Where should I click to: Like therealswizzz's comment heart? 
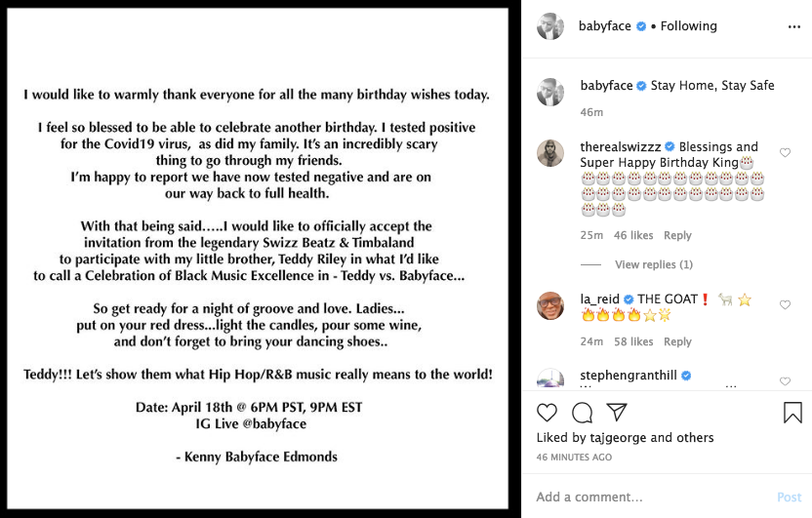pos(785,152)
